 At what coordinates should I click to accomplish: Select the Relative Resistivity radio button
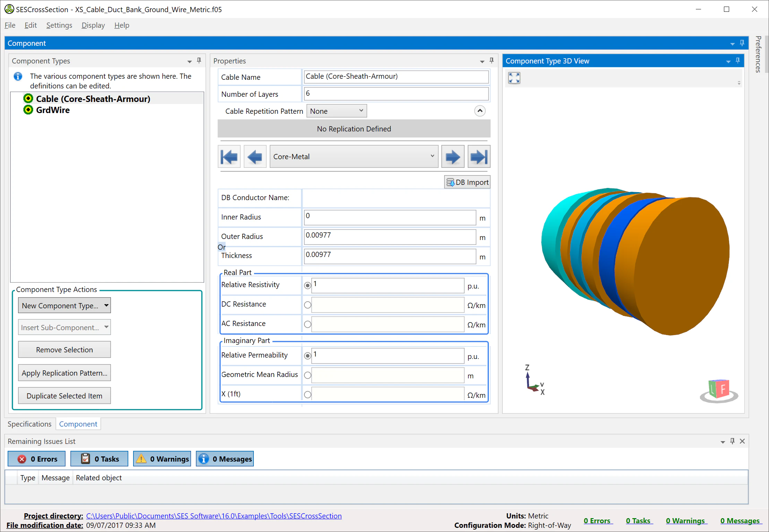tap(308, 285)
